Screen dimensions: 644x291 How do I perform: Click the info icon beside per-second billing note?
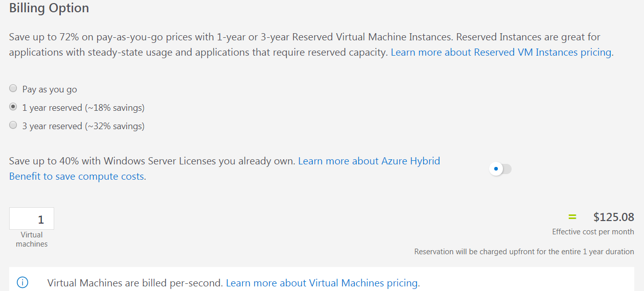pyautogui.click(x=22, y=282)
